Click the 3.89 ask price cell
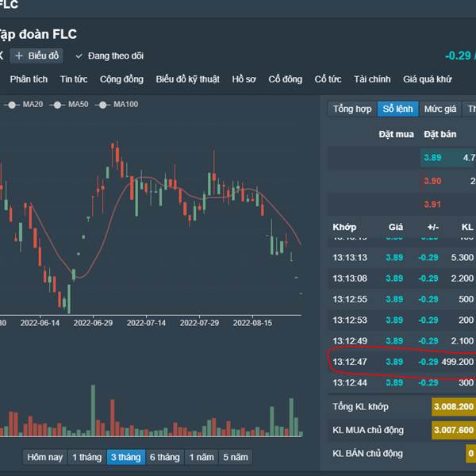476x476 pixels. (432, 158)
